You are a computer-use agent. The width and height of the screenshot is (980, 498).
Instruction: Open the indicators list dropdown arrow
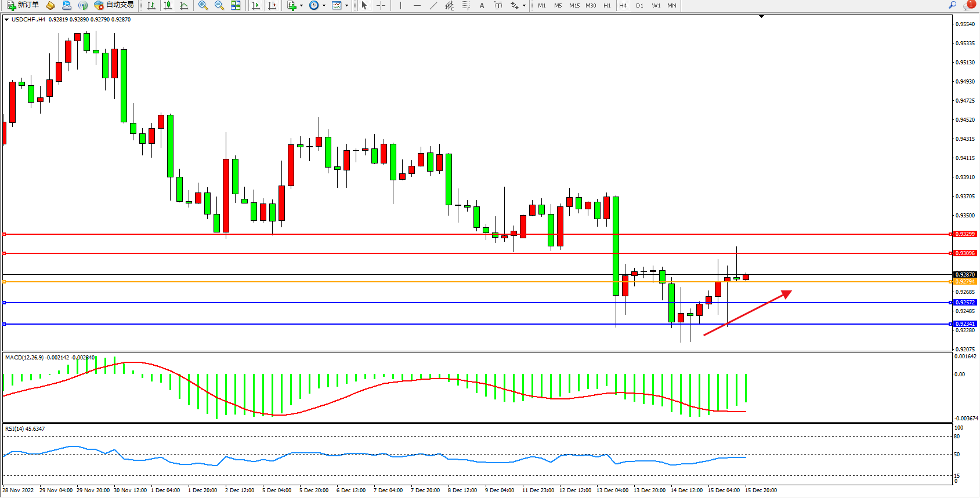301,6
